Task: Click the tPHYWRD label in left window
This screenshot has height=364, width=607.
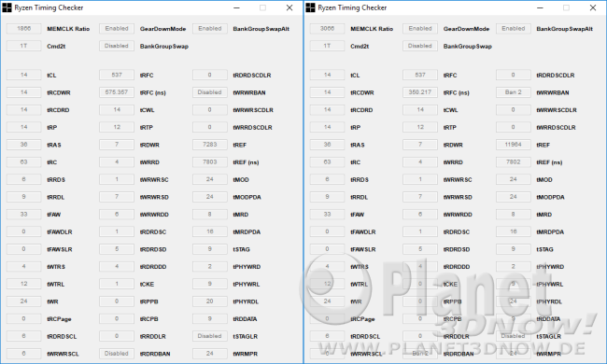Action: [247, 267]
